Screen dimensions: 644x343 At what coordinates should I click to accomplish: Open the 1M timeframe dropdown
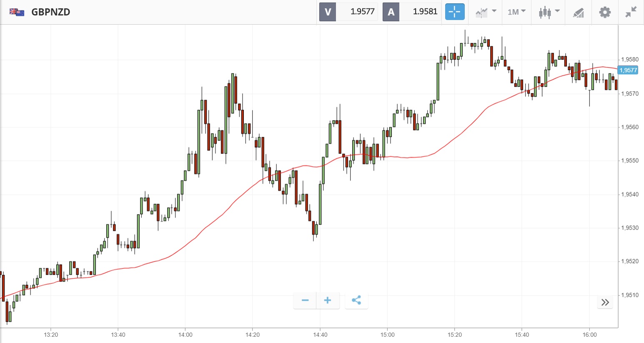[516, 12]
